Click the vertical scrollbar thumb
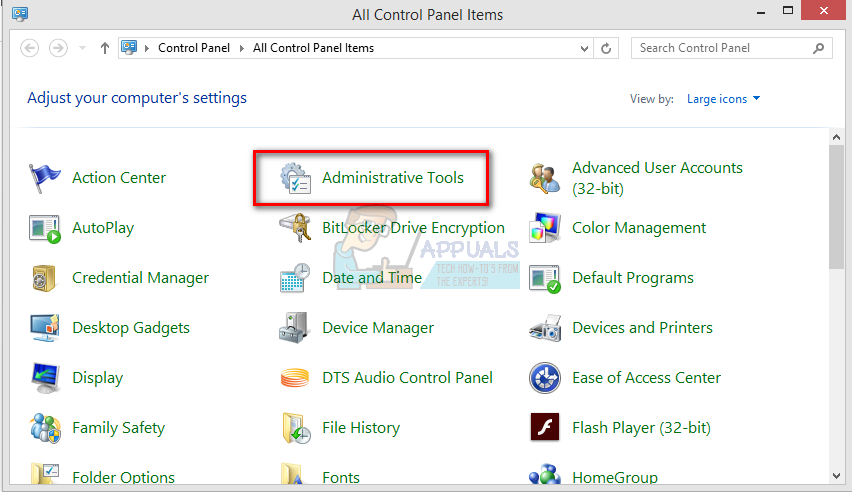Screen dimensions: 852x492 (836, 207)
